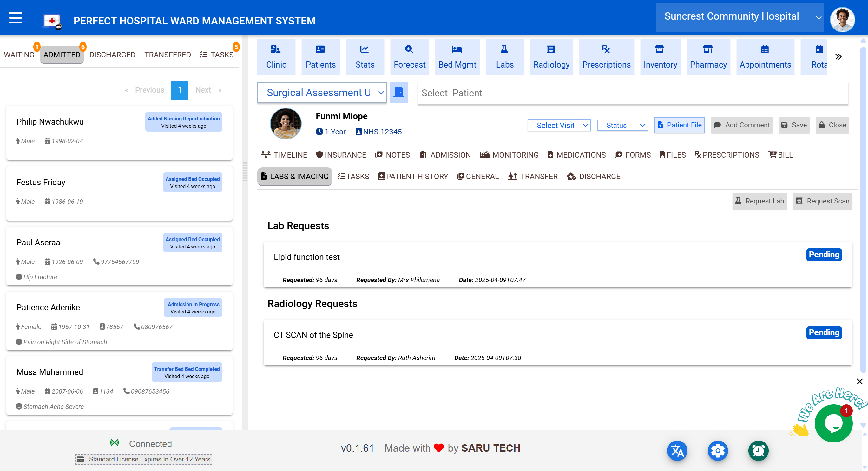Viewport: 868px width, 471px height.
Task: Open the Inventory module
Action: pyautogui.click(x=660, y=57)
